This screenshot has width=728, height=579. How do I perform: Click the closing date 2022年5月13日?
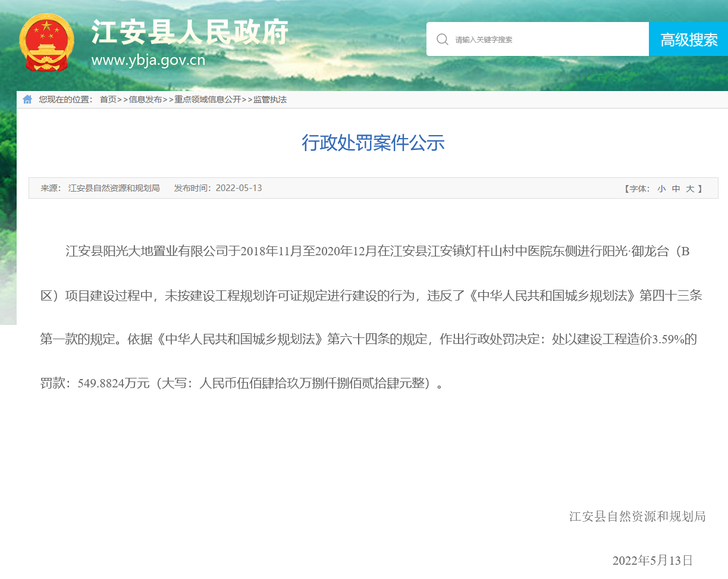click(x=652, y=561)
